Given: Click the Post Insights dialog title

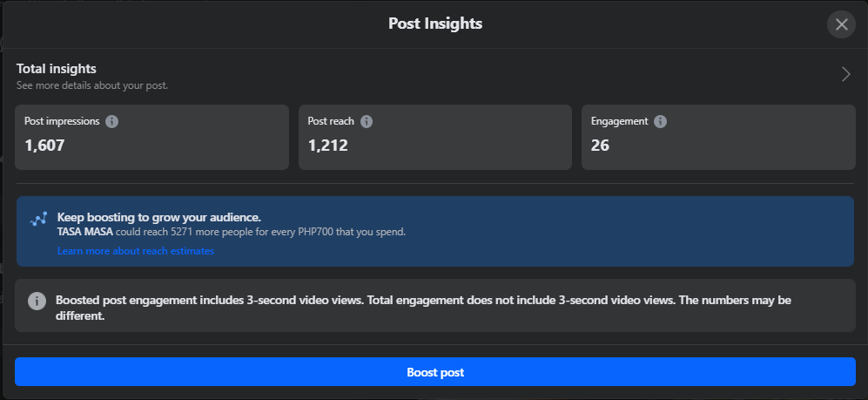Looking at the screenshot, I should coord(435,24).
